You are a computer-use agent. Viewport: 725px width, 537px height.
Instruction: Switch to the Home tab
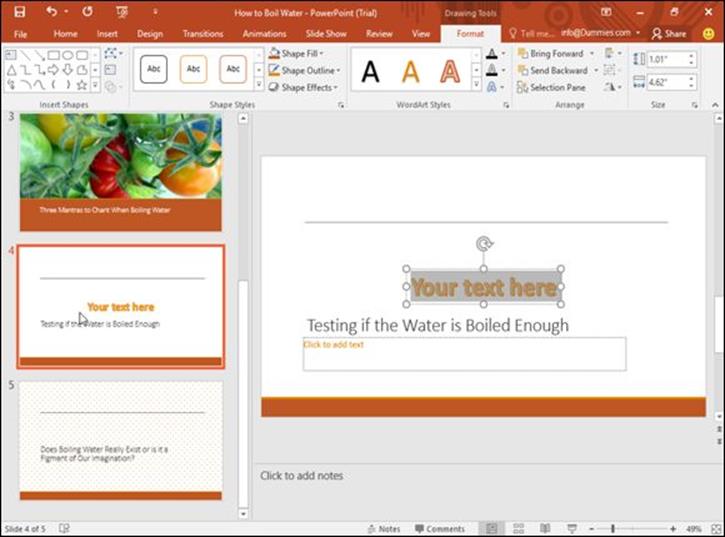point(65,33)
